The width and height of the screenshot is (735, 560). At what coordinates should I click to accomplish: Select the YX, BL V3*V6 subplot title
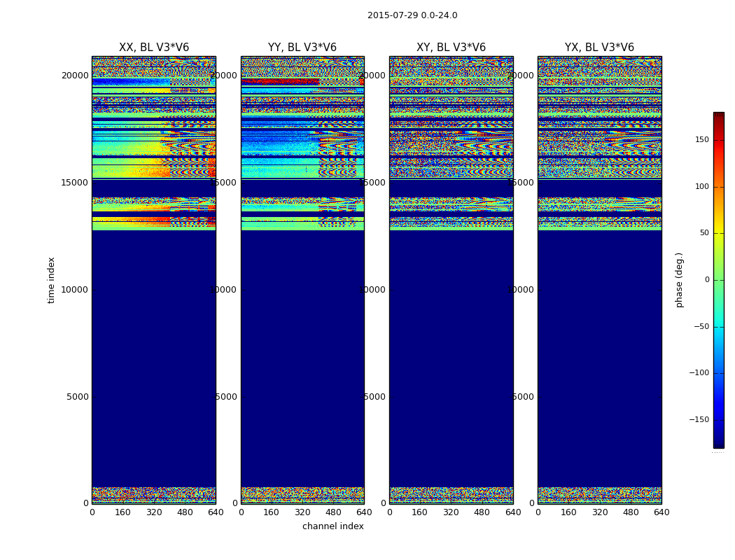(599, 48)
